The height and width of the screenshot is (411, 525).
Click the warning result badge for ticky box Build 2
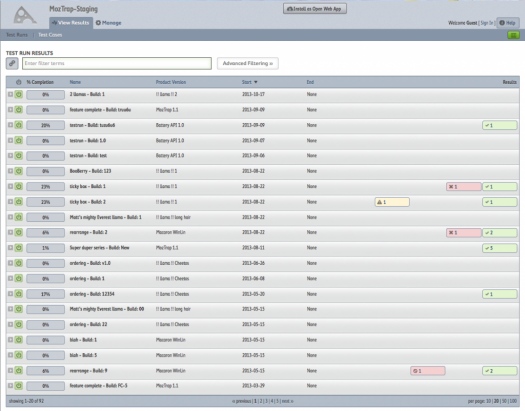coord(392,202)
